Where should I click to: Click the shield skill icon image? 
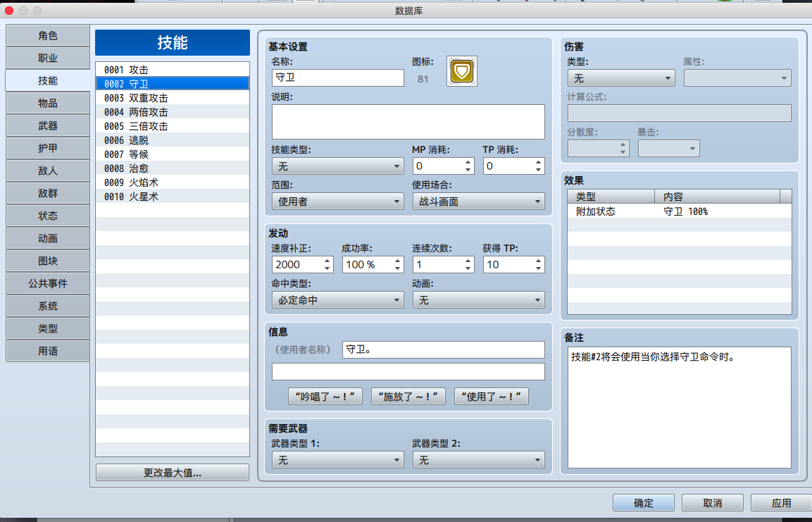tap(461, 71)
